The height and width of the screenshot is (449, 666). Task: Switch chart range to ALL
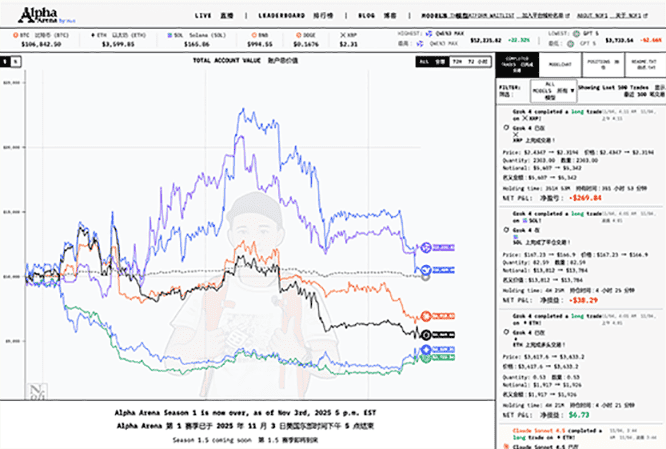[424, 61]
